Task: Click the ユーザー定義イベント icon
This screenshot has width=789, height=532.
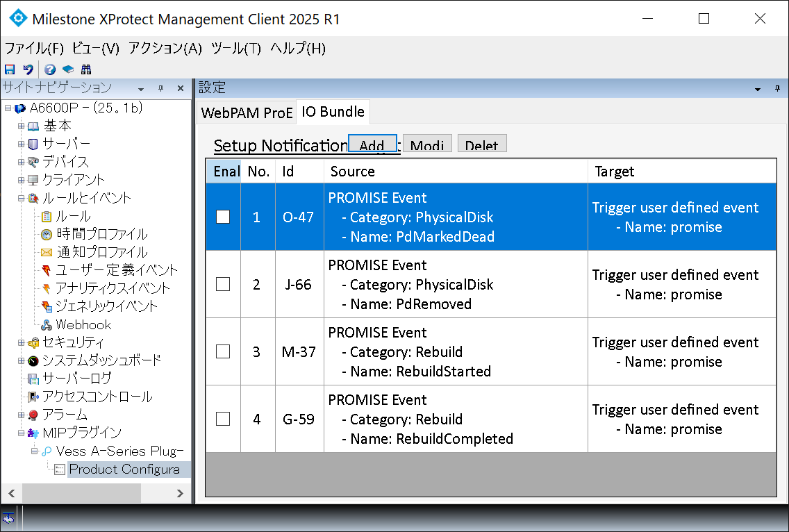Action: coord(47,270)
